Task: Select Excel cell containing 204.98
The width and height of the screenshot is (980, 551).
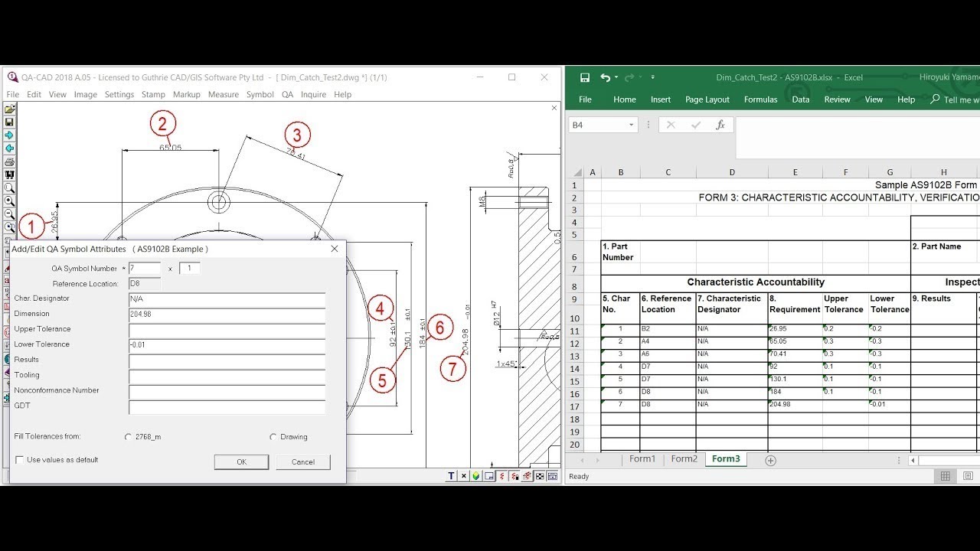Action: (x=794, y=404)
